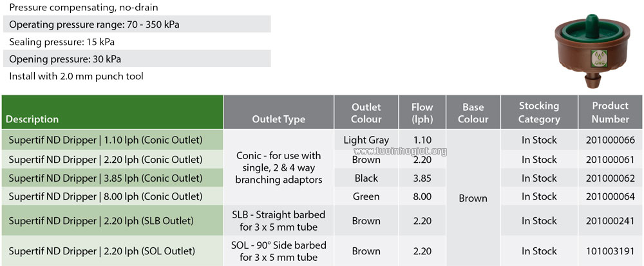This screenshot has width=644, height=266.
Task: Click product number 201000066
Action: [x=611, y=140]
